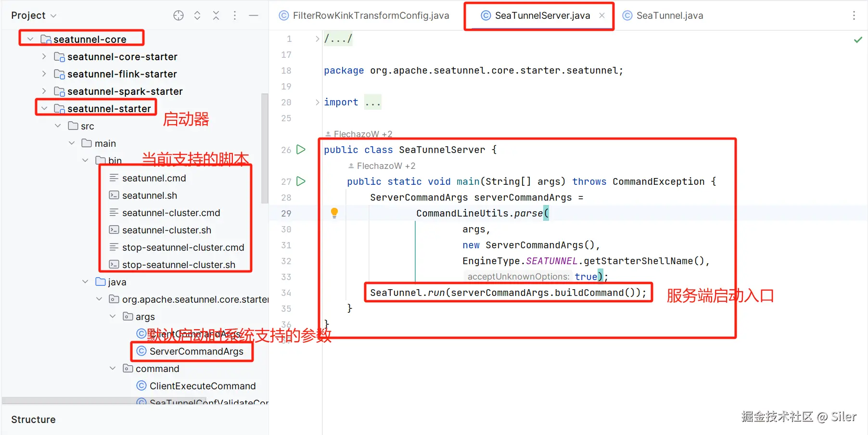Collapse the args package node
The image size is (868, 435).
(x=113, y=317)
